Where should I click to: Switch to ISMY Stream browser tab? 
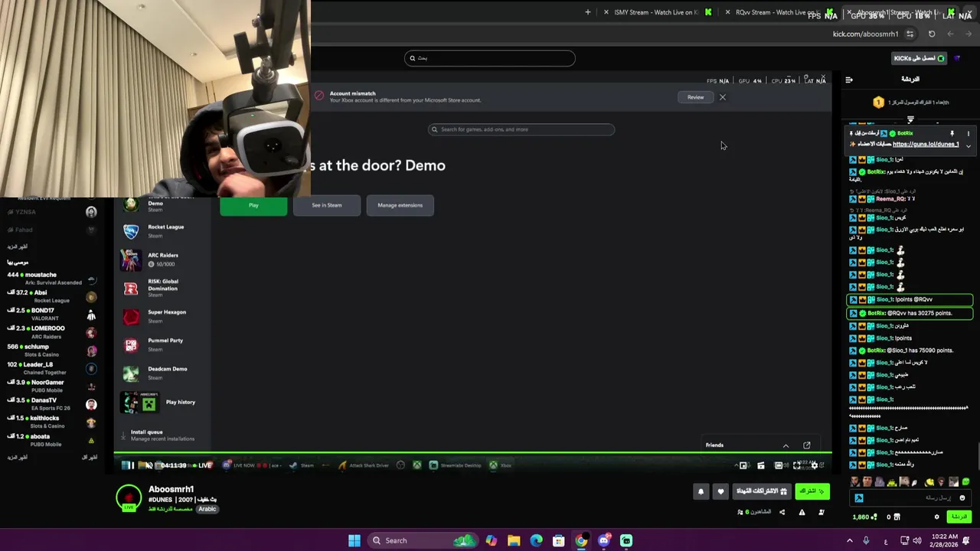pyautogui.click(x=658, y=12)
